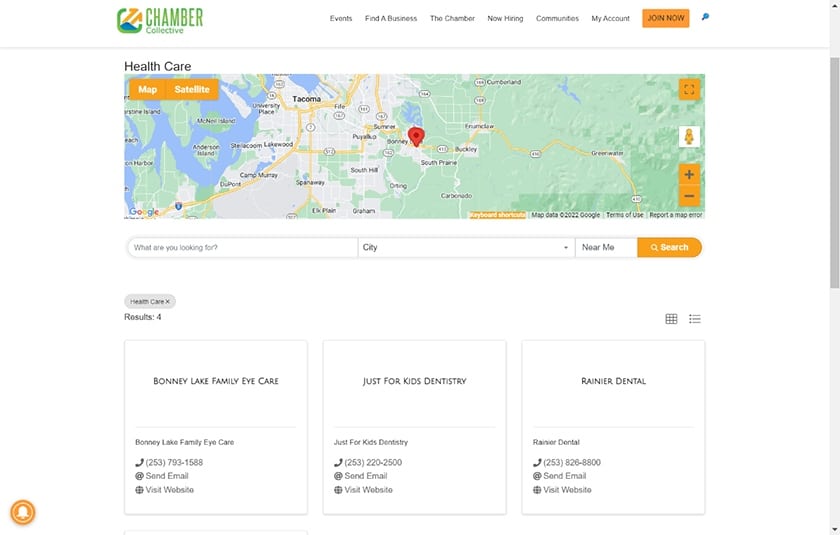Click the Street View pegman icon

point(689,137)
